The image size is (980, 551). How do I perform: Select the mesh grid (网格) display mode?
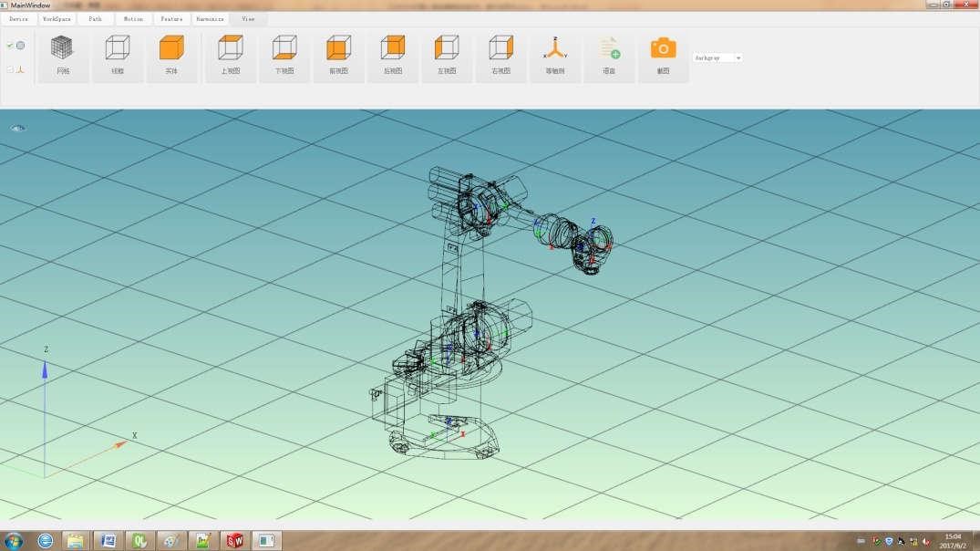62,55
